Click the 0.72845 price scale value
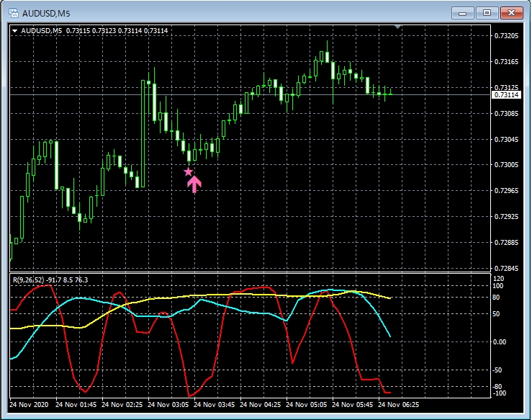 click(507, 268)
